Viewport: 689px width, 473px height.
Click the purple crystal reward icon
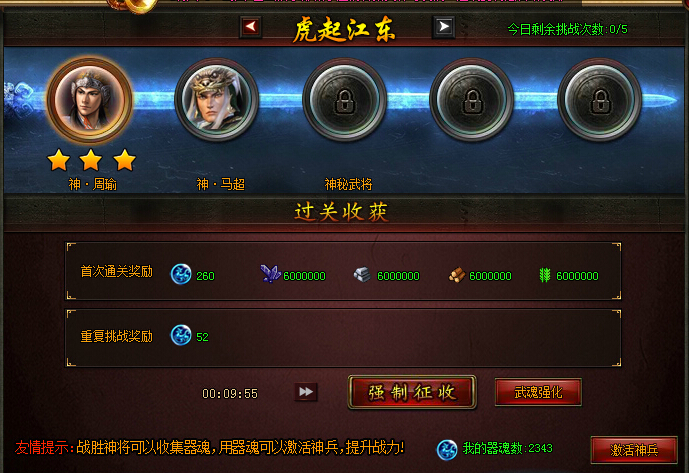(x=270, y=273)
